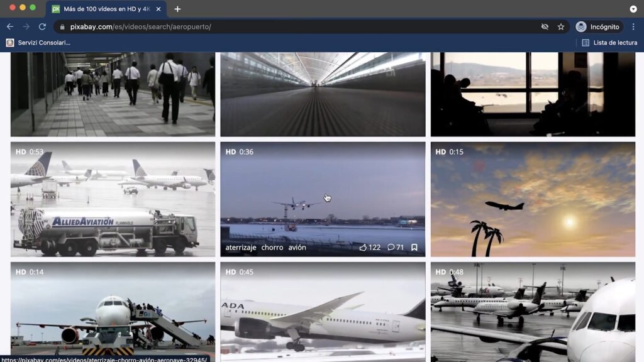The height and width of the screenshot is (362, 644).
Task: Open a new browser tab
Action: point(177,9)
